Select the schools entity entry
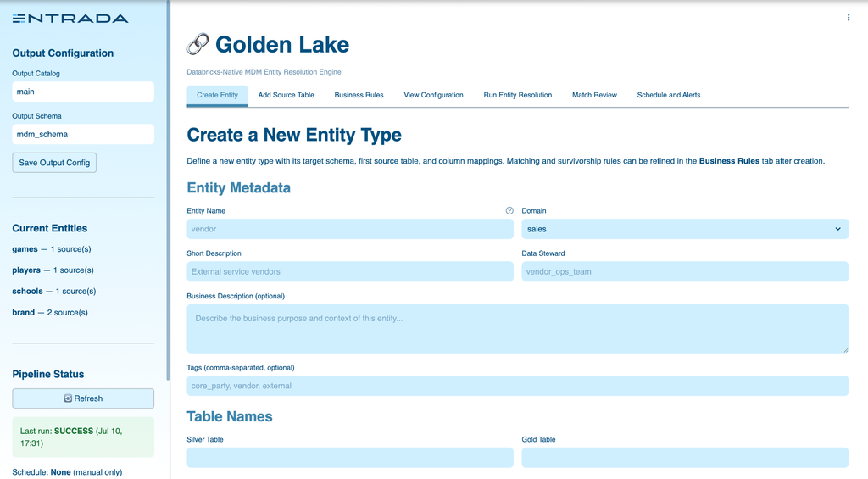868x479 pixels. [54, 292]
